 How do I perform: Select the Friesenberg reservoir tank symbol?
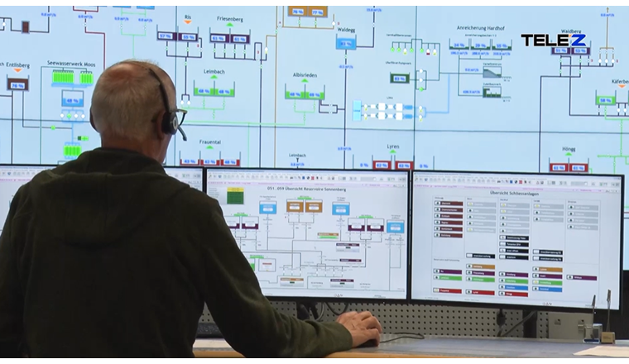point(229,38)
